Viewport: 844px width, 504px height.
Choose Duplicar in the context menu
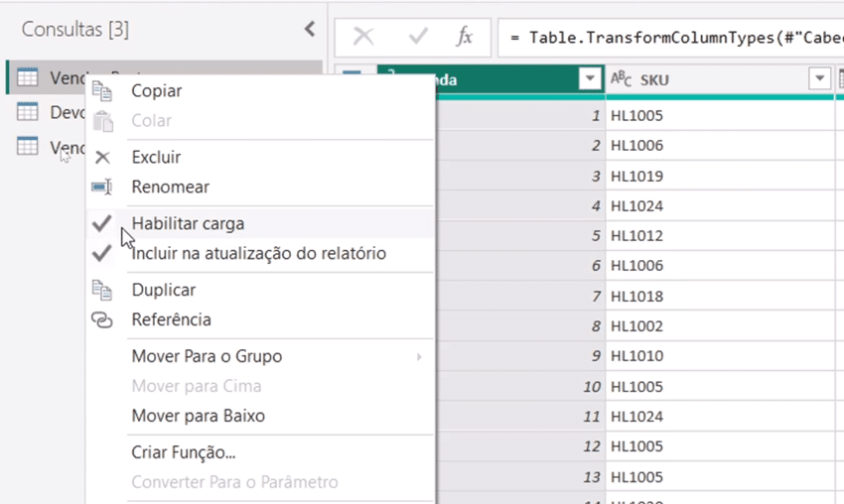pos(164,290)
